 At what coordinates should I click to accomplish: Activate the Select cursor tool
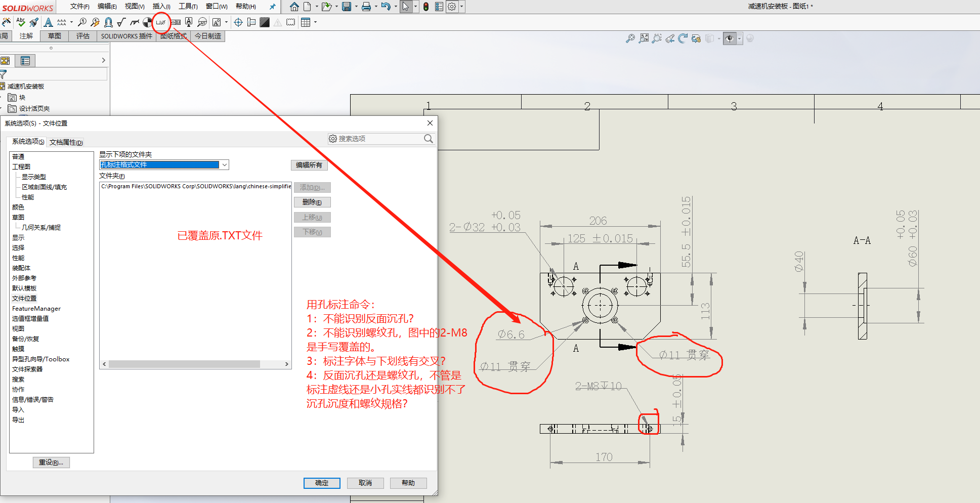click(406, 7)
